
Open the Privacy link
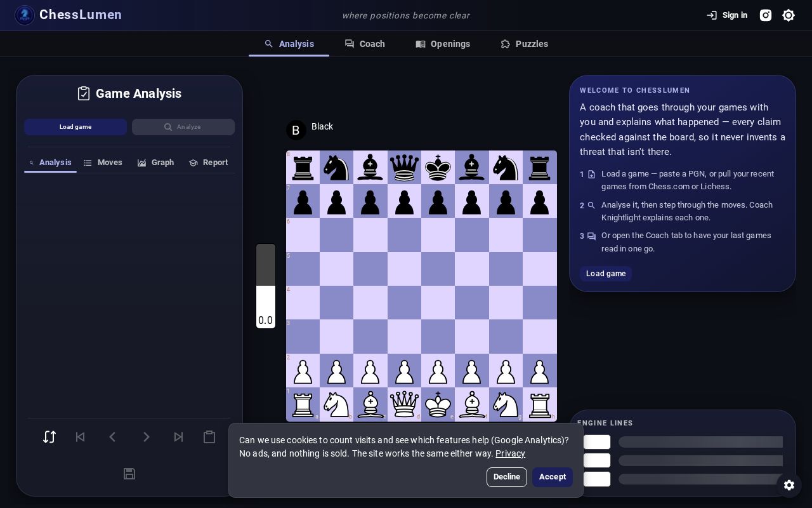click(x=510, y=453)
